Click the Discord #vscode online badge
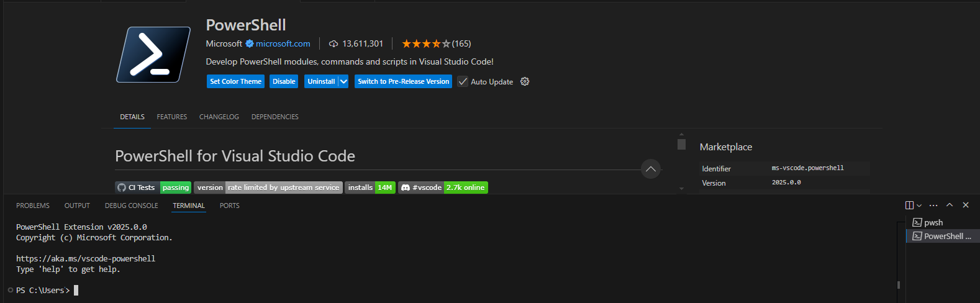 (x=443, y=188)
